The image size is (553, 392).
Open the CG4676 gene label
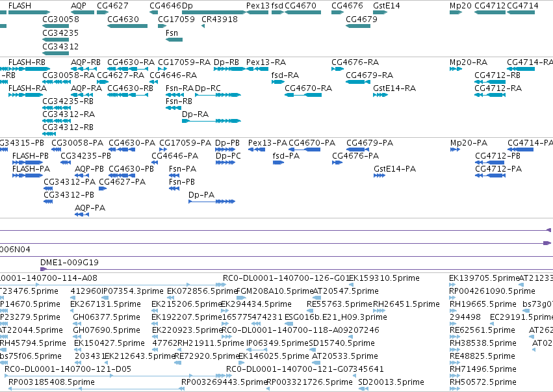tap(347, 6)
